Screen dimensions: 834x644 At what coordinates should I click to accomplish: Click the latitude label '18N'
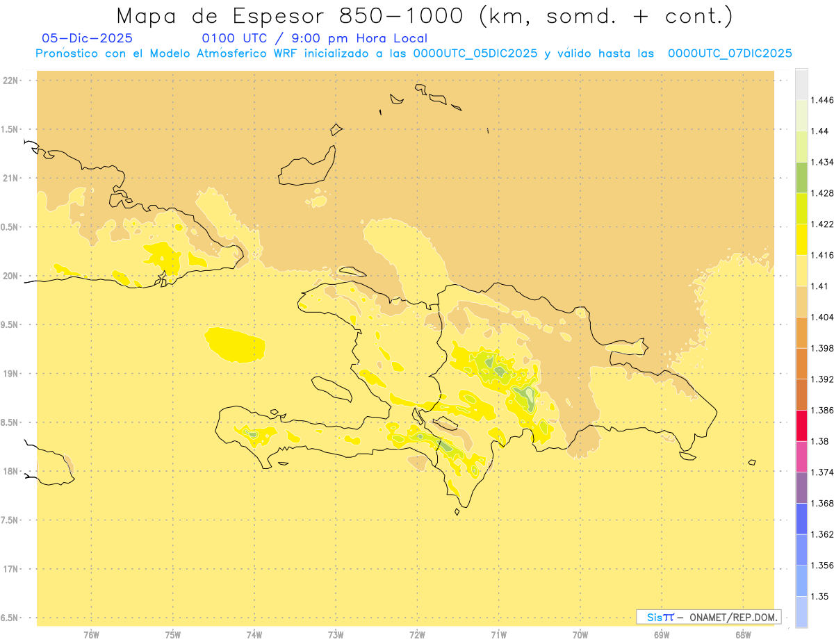(11, 471)
